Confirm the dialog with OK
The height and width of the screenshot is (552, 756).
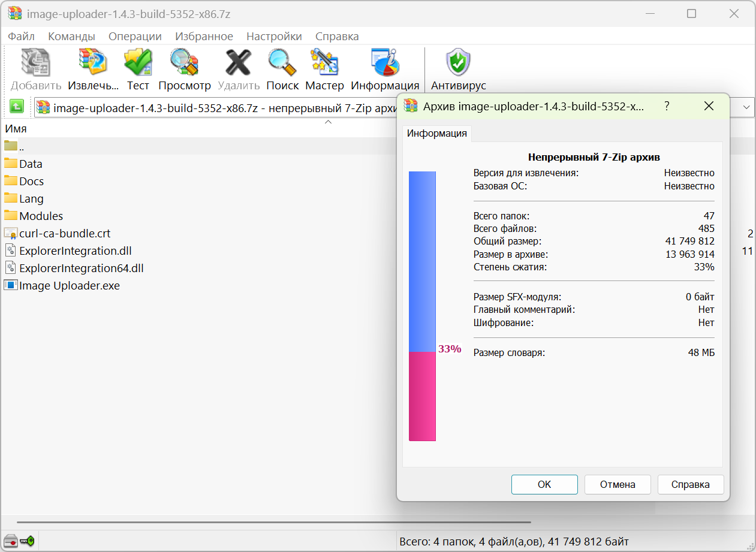pyautogui.click(x=544, y=484)
